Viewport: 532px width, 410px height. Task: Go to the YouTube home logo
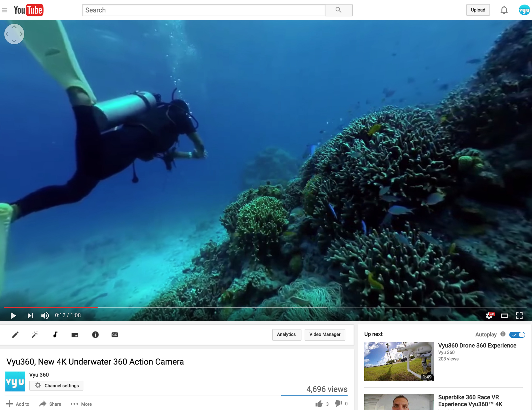[29, 10]
